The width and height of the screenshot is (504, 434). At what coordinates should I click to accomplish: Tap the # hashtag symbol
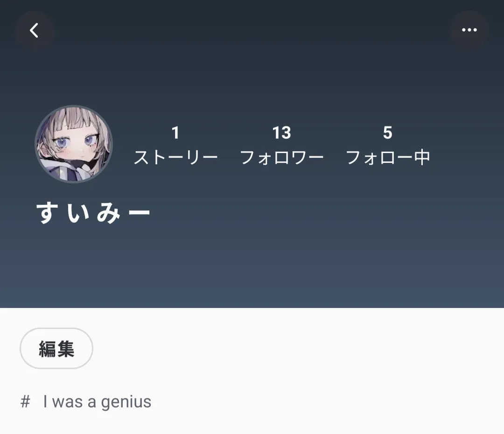[x=25, y=401]
